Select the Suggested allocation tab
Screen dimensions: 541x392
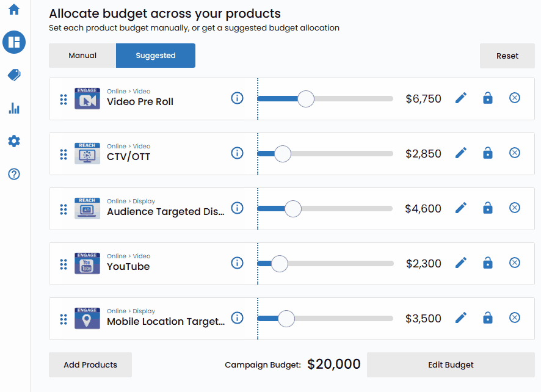[x=156, y=56]
